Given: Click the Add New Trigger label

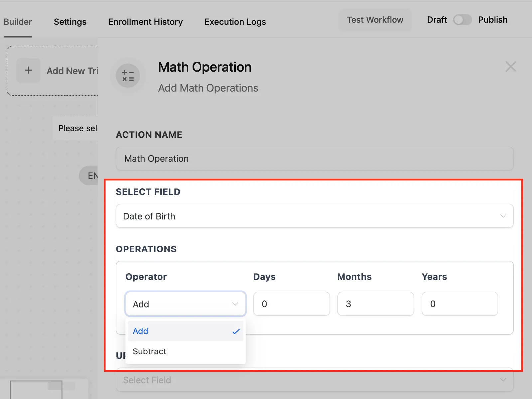Looking at the screenshot, I should (72, 71).
